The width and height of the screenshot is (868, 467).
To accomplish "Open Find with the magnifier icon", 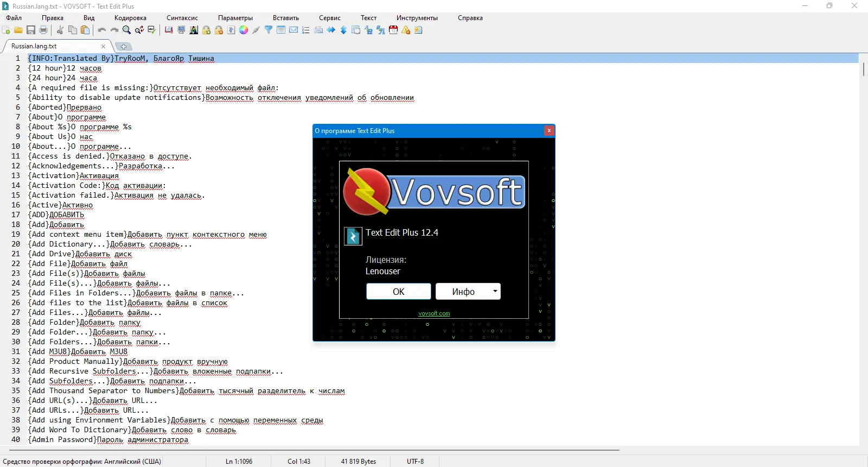I will pyautogui.click(x=127, y=30).
